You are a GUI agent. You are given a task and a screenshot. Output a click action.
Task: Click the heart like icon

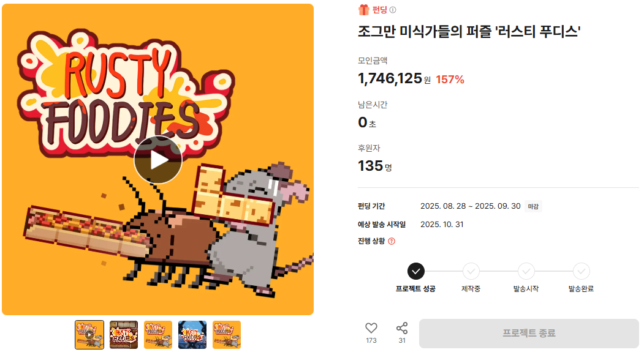click(x=371, y=328)
